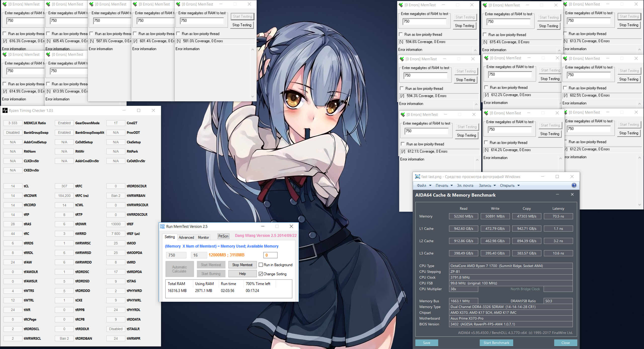Click the Ryzen Timing Checker title icon
The height and width of the screenshot is (349, 644).
point(5,110)
